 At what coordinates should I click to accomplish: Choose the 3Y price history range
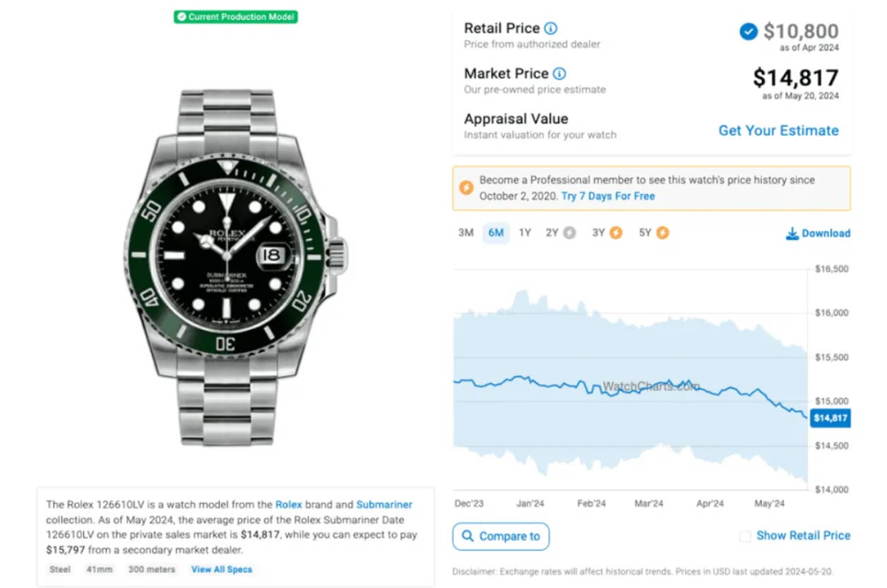(x=599, y=233)
